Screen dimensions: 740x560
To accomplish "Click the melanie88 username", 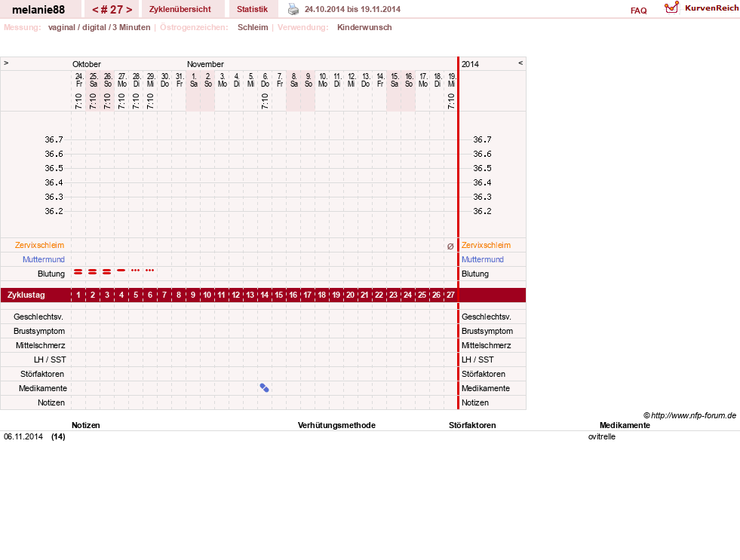I will [x=38, y=10].
